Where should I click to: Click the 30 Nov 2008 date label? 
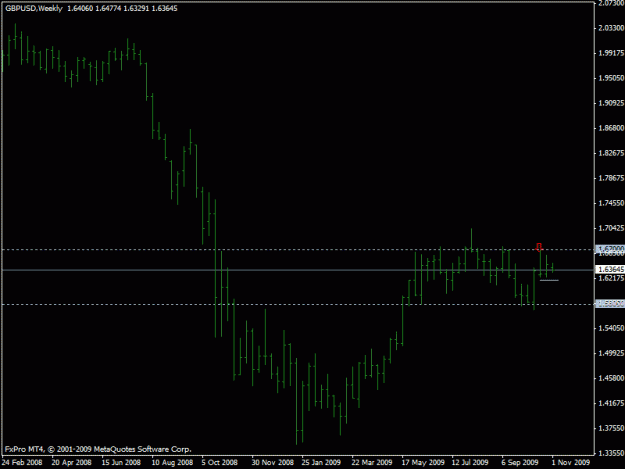273,463
